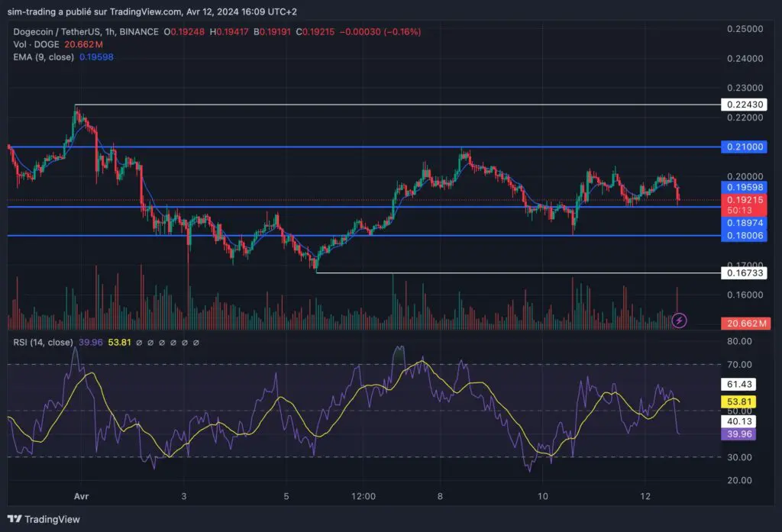Screen dimensions: 782x532
Task: Click the 0.18974 blue price level label
Action: point(744,222)
